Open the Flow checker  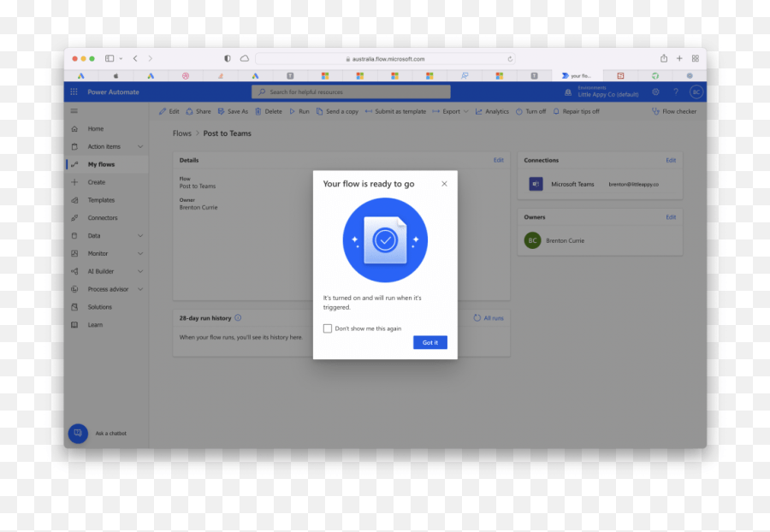[x=675, y=111]
